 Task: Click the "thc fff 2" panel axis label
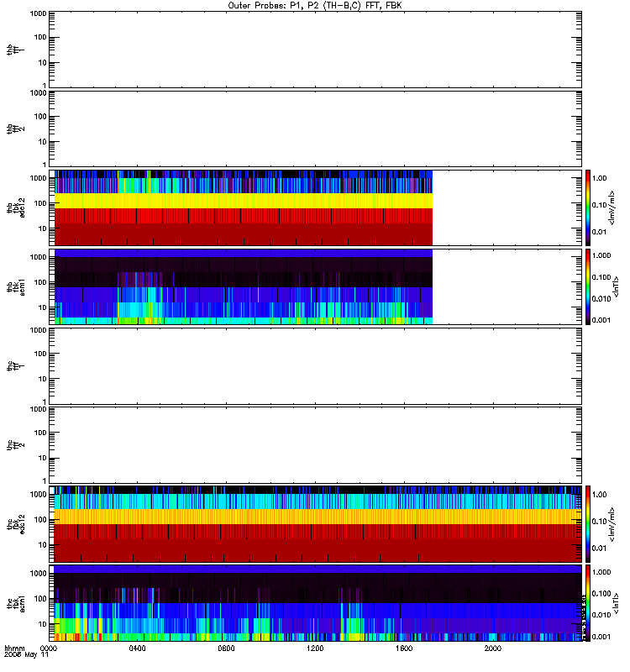click(x=15, y=445)
